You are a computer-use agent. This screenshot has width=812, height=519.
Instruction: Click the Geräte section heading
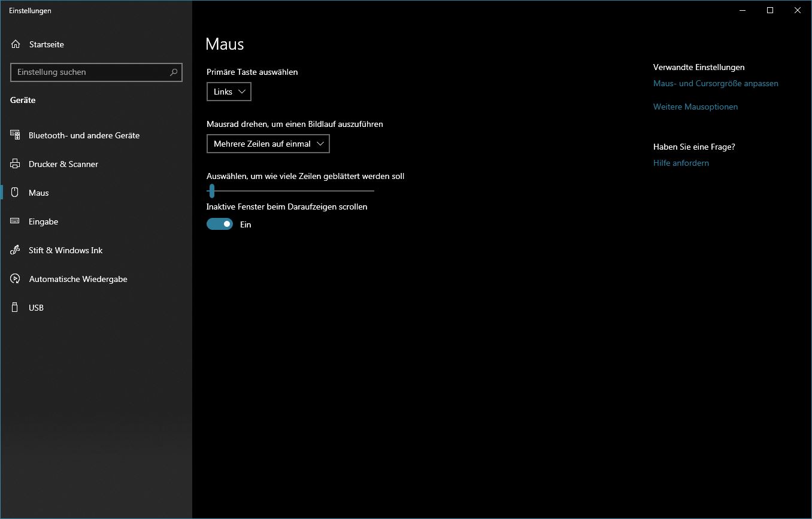[23, 100]
